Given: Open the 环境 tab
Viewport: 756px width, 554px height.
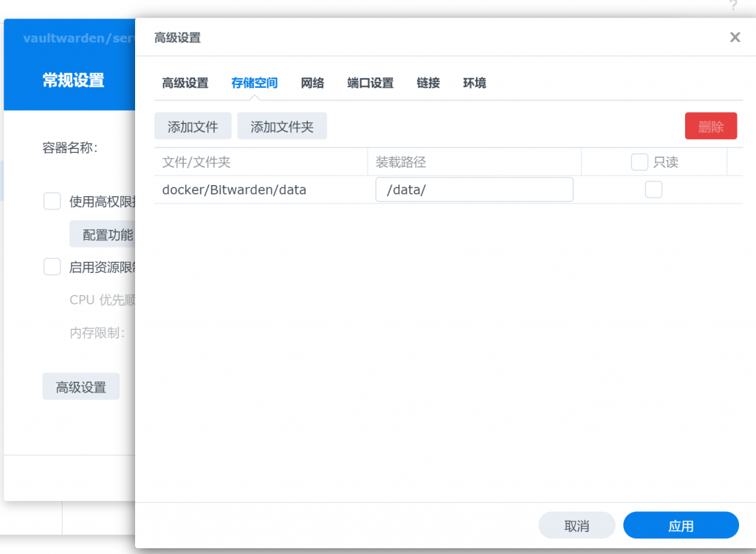Looking at the screenshot, I should point(475,83).
